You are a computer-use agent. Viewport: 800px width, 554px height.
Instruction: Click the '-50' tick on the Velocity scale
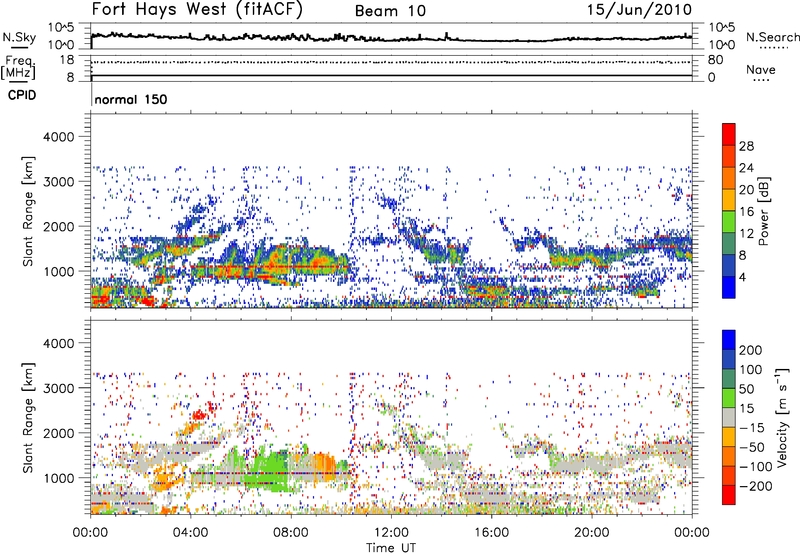coord(751,447)
